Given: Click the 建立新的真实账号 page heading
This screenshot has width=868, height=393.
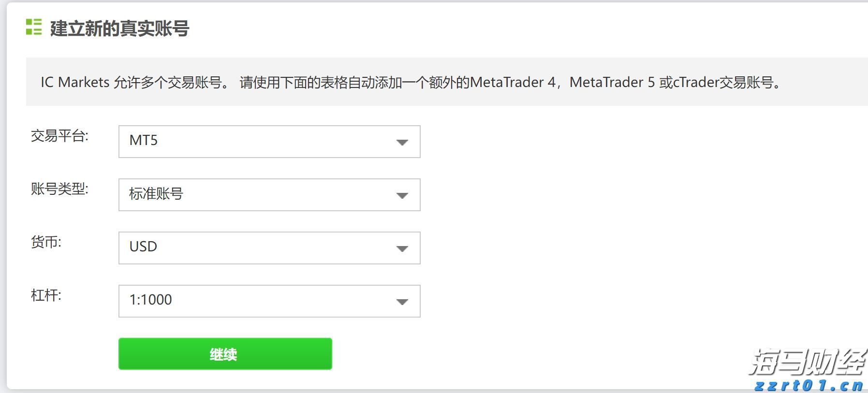Looking at the screenshot, I should (x=118, y=29).
